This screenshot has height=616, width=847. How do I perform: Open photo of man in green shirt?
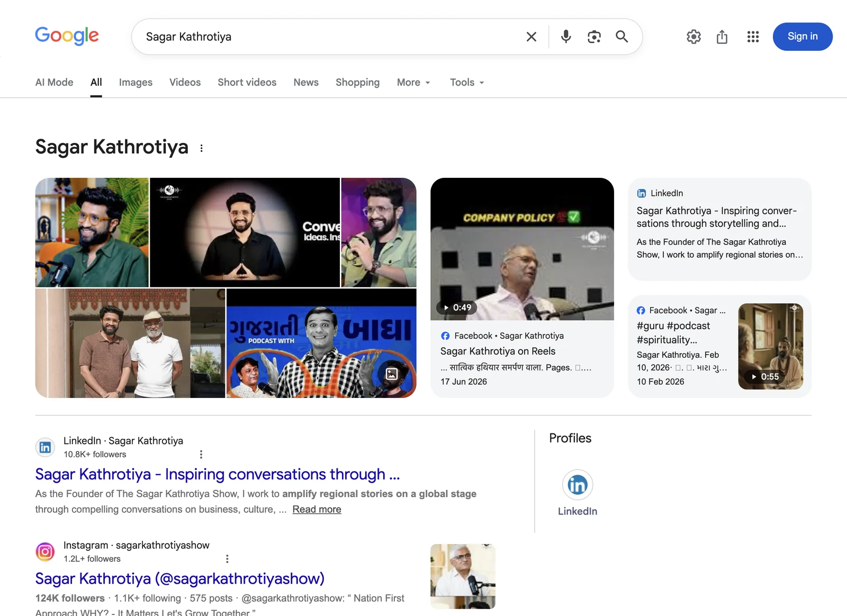tap(92, 232)
